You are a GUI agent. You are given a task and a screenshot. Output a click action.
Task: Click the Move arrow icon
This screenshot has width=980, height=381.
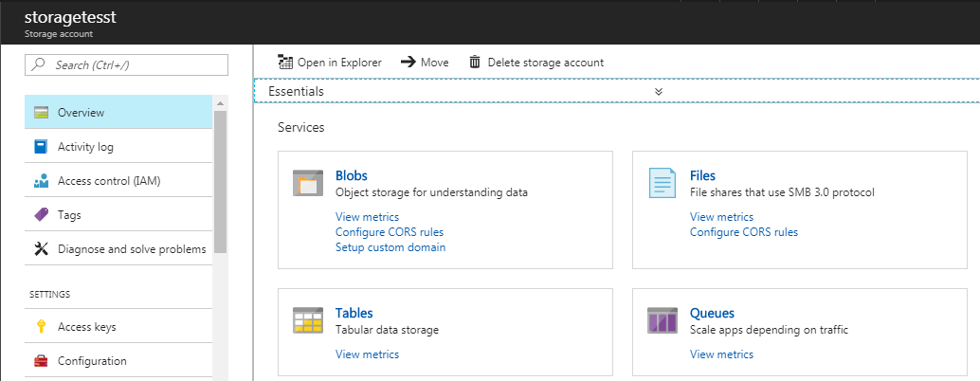(x=408, y=62)
